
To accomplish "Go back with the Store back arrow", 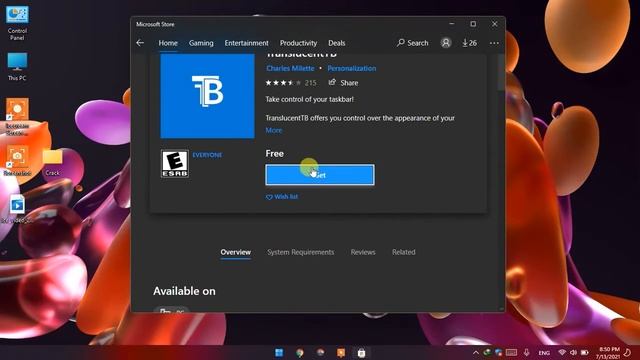I will click(140, 43).
